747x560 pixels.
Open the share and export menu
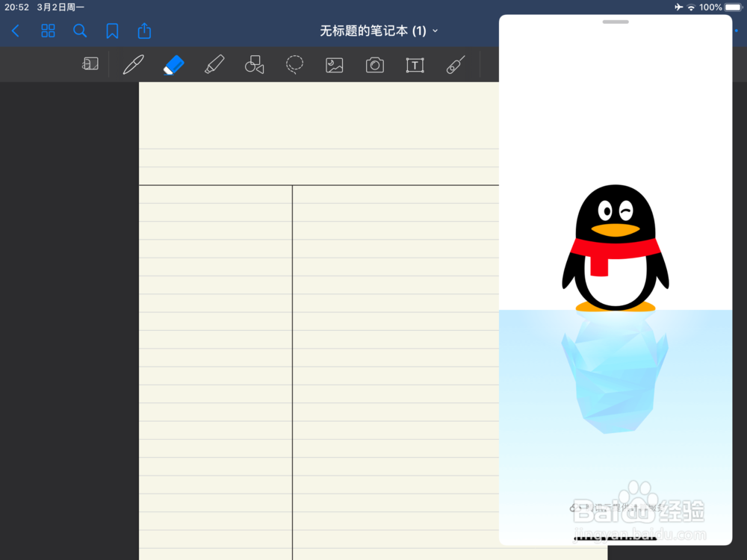(144, 31)
